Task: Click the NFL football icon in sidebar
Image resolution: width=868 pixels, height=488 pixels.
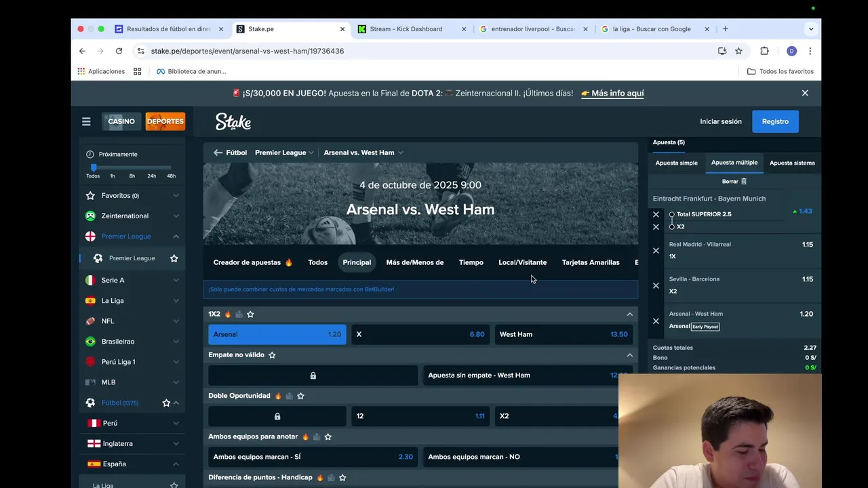Action: point(90,321)
